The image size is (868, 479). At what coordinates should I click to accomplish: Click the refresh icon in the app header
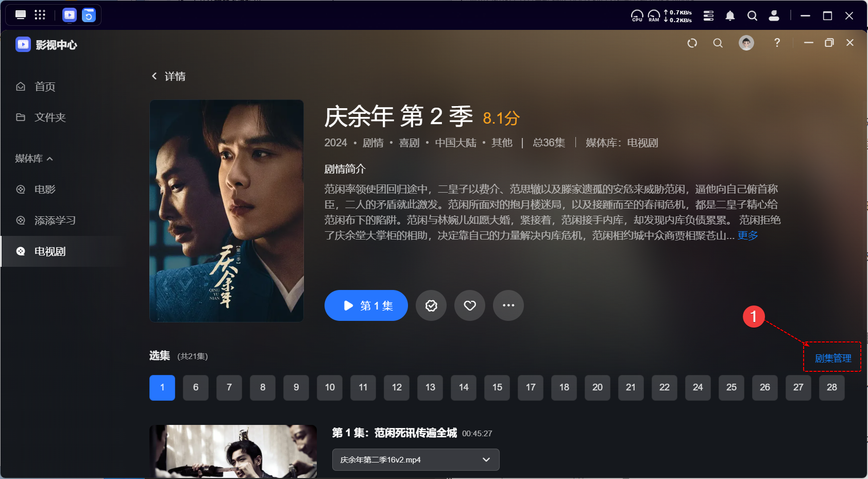(692, 43)
